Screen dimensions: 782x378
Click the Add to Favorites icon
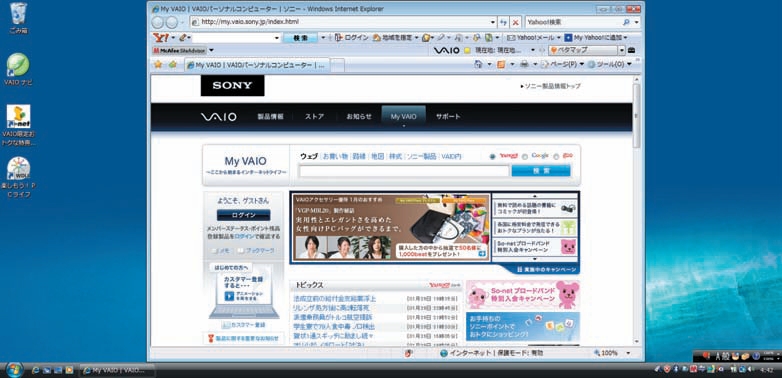(172, 64)
